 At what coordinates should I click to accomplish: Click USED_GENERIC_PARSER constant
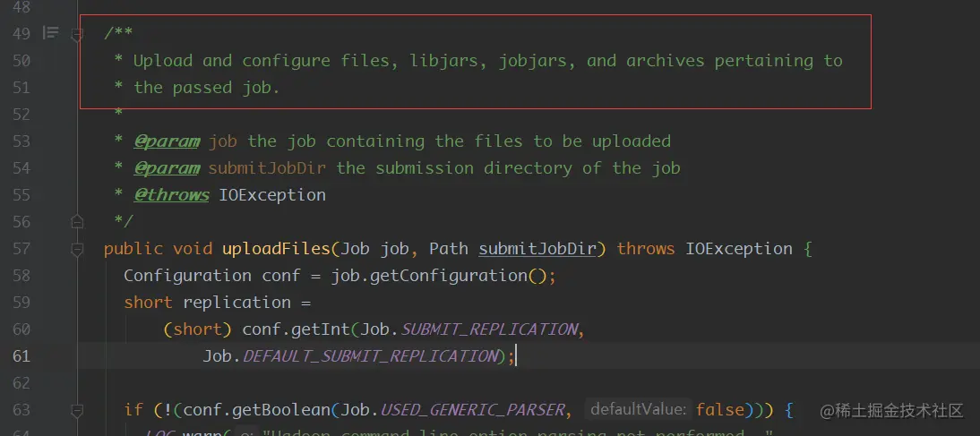(x=472, y=410)
